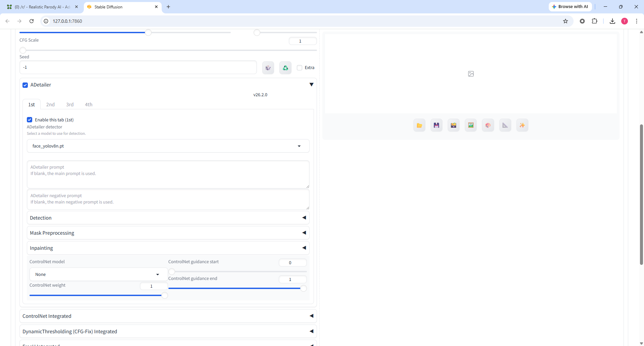
Task: Click the CFG Scale number field
Action: point(303,41)
